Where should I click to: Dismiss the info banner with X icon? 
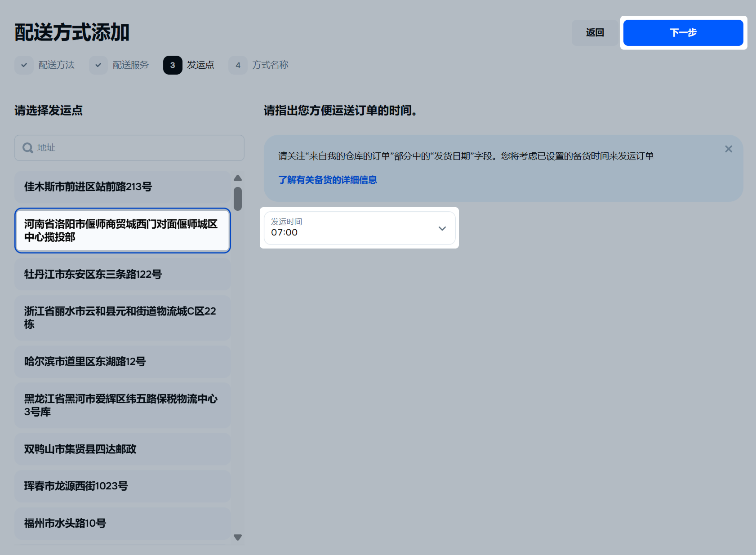click(x=728, y=149)
